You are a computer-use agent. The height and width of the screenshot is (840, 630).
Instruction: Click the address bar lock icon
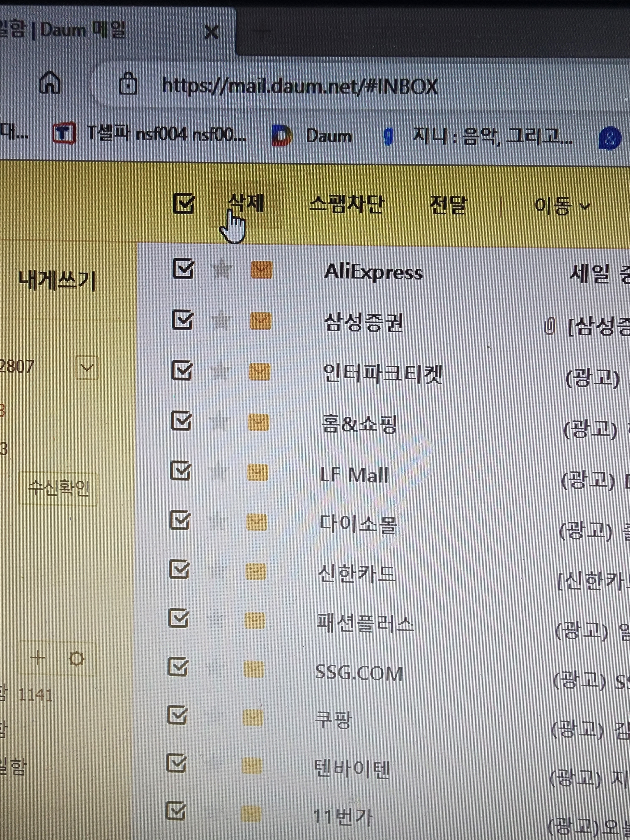coord(128,84)
